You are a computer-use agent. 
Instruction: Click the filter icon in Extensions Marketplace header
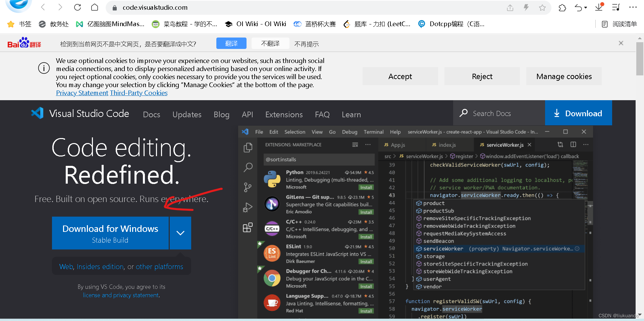pyautogui.click(x=355, y=145)
